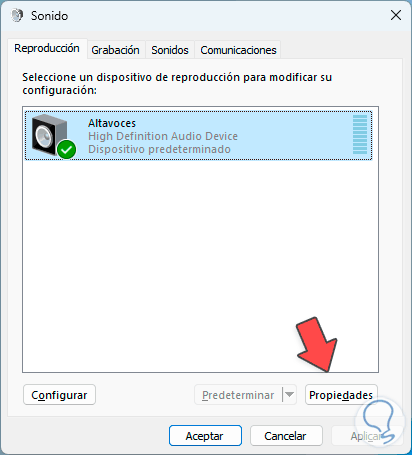Click the Predeterminar button
The height and width of the screenshot is (455, 412).
point(238,395)
